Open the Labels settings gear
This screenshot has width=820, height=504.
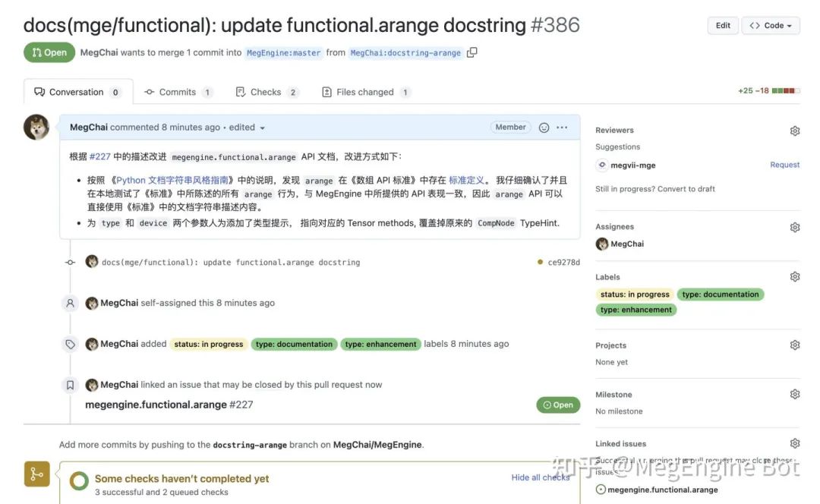click(x=795, y=276)
